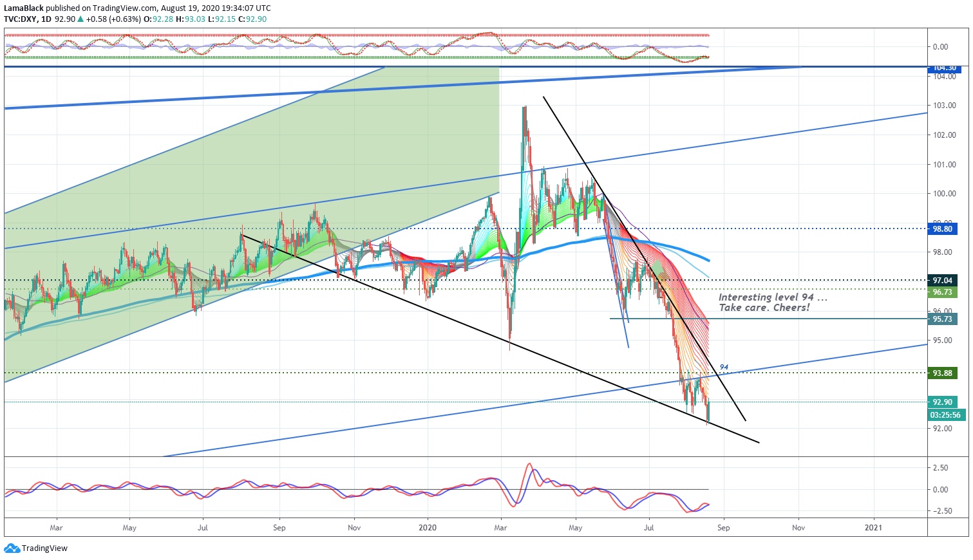Viewport: 973px width, 560px height.
Task: Open the LamaBlack author name
Action: 24,8
